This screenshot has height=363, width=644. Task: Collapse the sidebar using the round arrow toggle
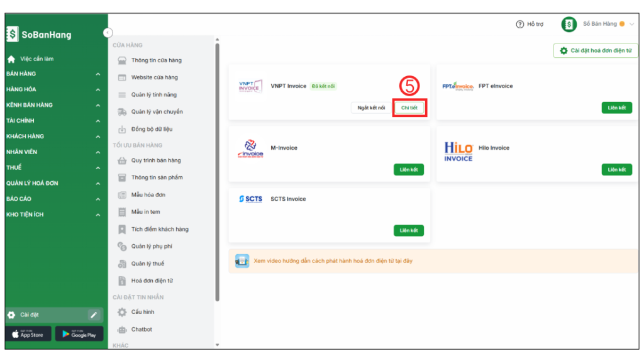(x=108, y=33)
